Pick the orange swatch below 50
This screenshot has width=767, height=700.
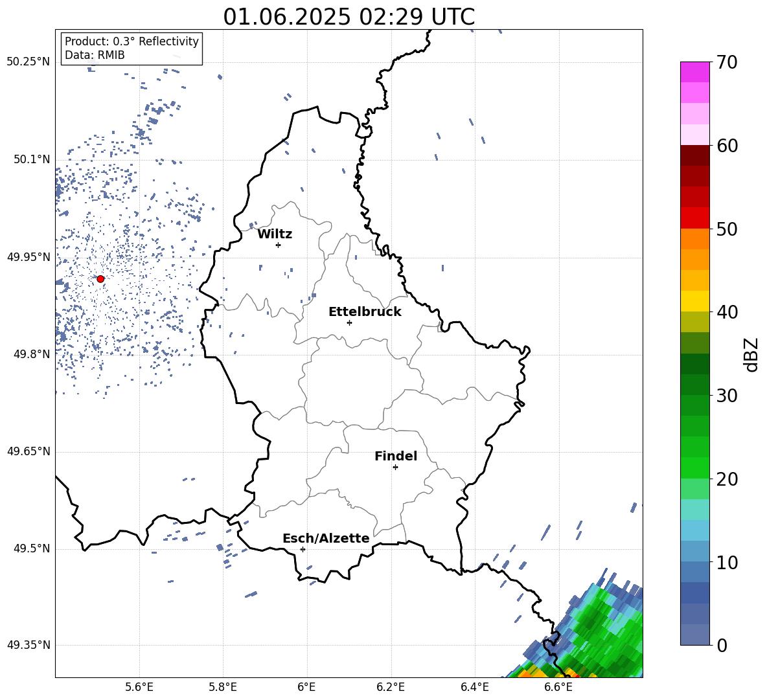694,239
